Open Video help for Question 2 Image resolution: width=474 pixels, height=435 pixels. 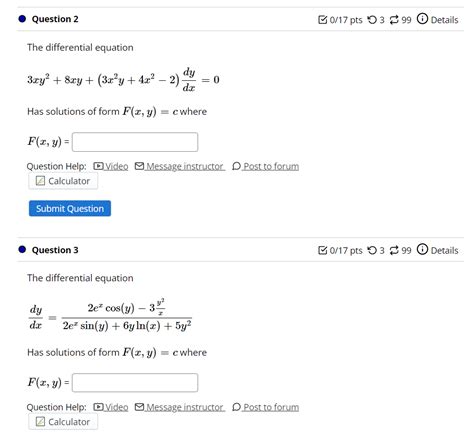(x=111, y=166)
